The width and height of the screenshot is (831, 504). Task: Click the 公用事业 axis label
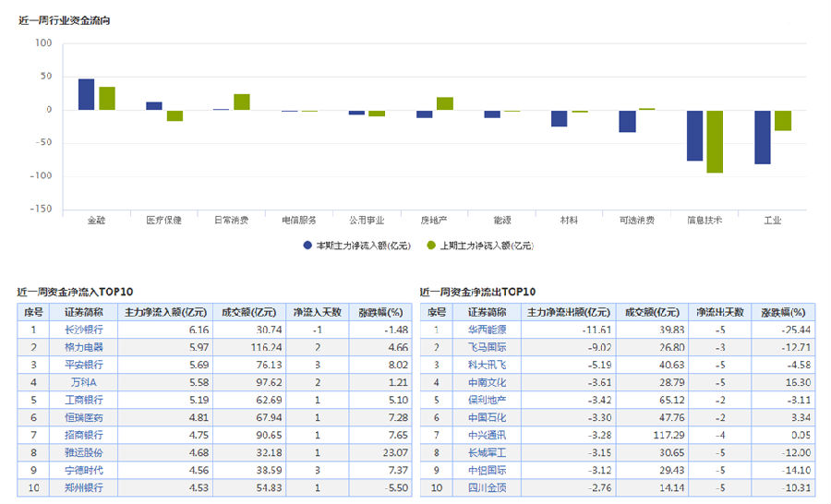pos(367,220)
